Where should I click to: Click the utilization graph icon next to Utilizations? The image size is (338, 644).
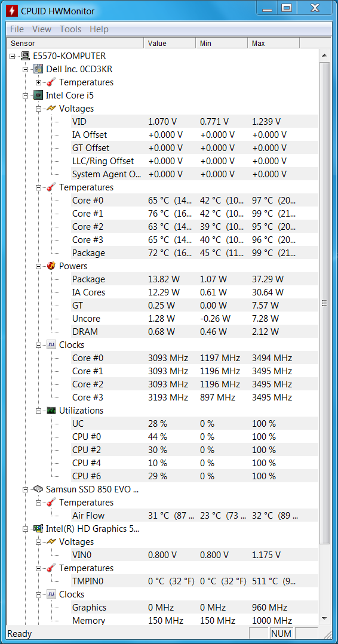pos(51,410)
